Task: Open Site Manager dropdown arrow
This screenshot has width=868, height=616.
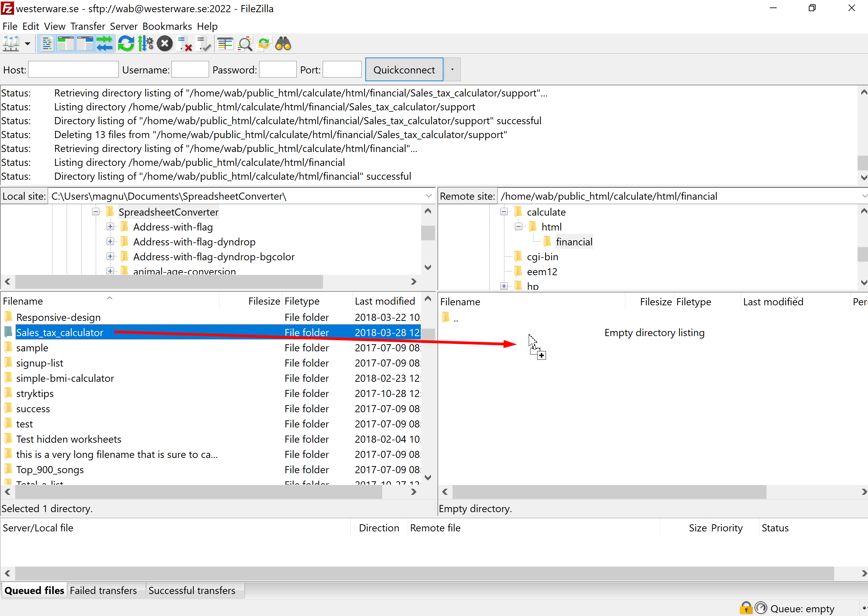Action: (x=27, y=44)
